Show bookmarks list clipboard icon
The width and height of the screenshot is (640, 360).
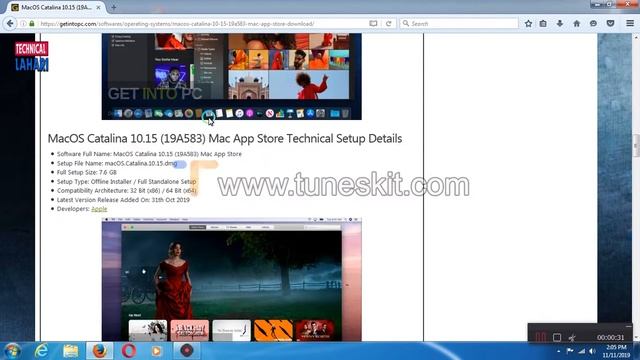(543, 24)
